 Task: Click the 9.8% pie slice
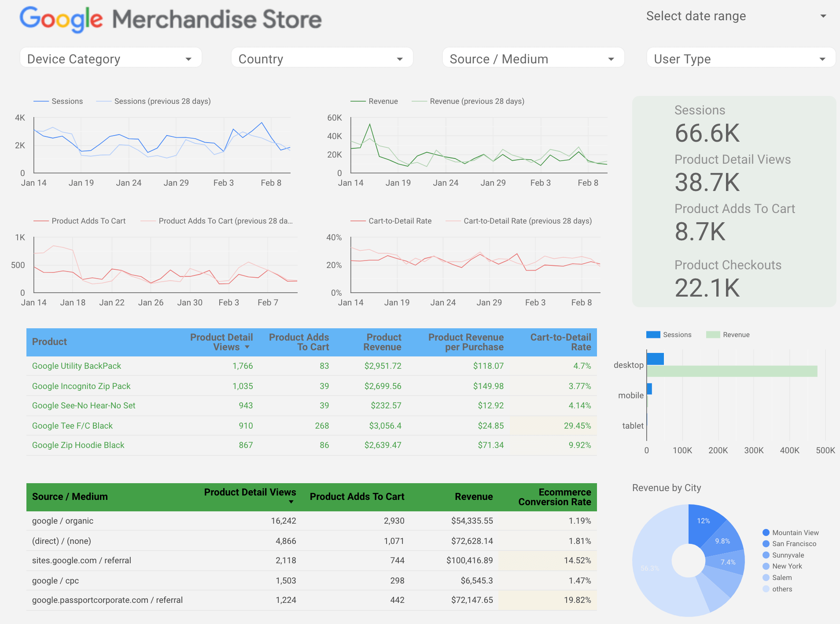[722, 541]
